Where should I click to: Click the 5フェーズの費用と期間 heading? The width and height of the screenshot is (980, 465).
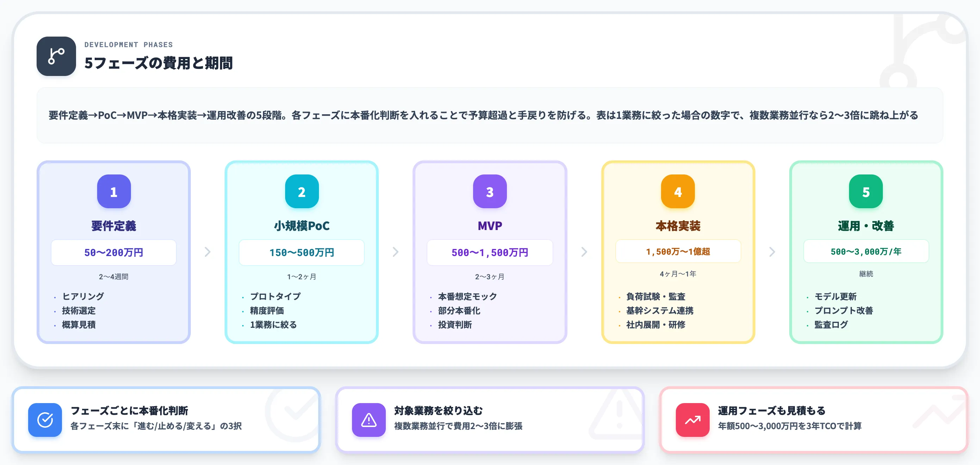158,63
